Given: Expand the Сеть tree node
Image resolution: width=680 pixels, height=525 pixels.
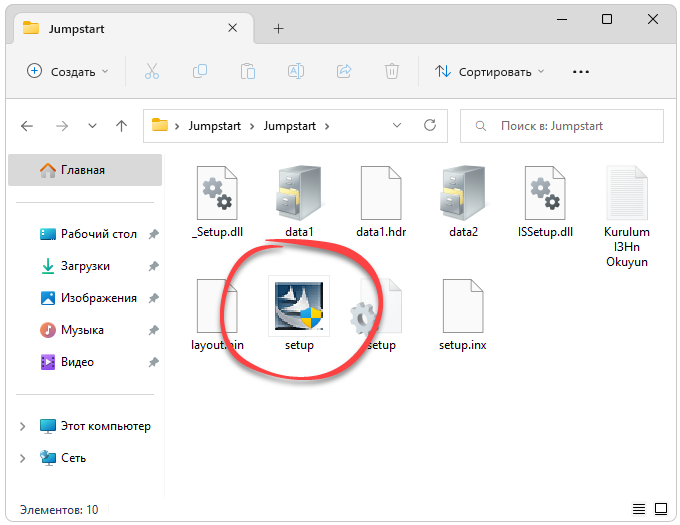Looking at the screenshot, I should point(23,458).
